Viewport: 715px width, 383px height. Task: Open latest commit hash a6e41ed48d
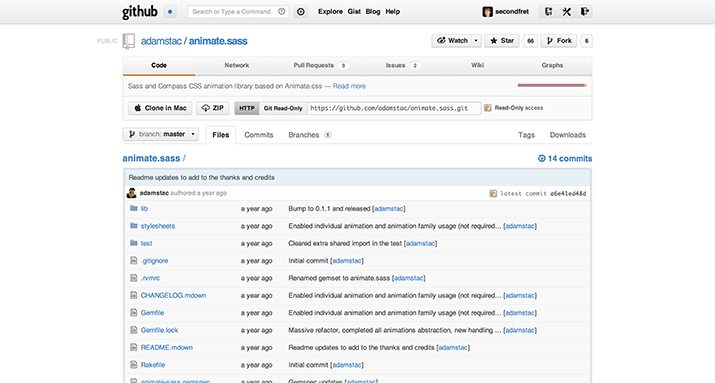(568, 193)
